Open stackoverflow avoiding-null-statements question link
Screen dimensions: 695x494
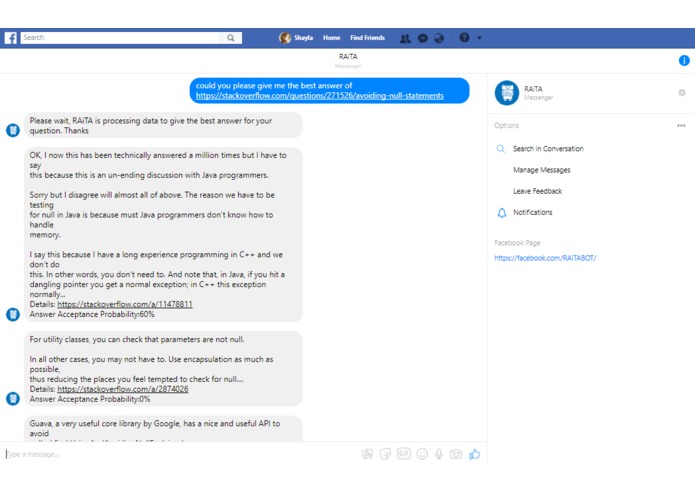(x=320, y=96)
